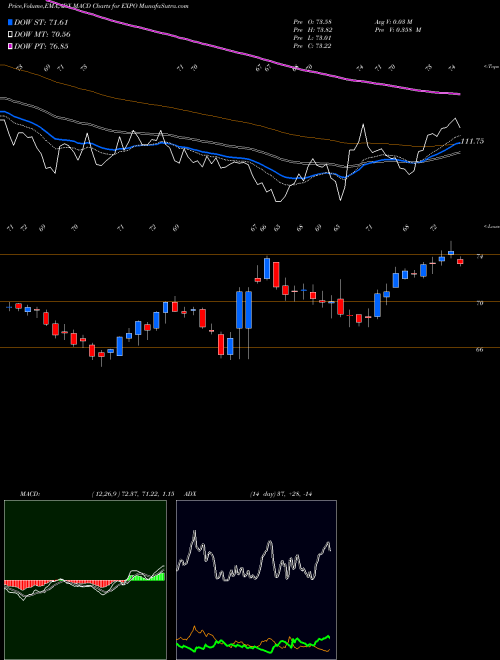Open the green MACD histogram panel

(x=85, y=580)
